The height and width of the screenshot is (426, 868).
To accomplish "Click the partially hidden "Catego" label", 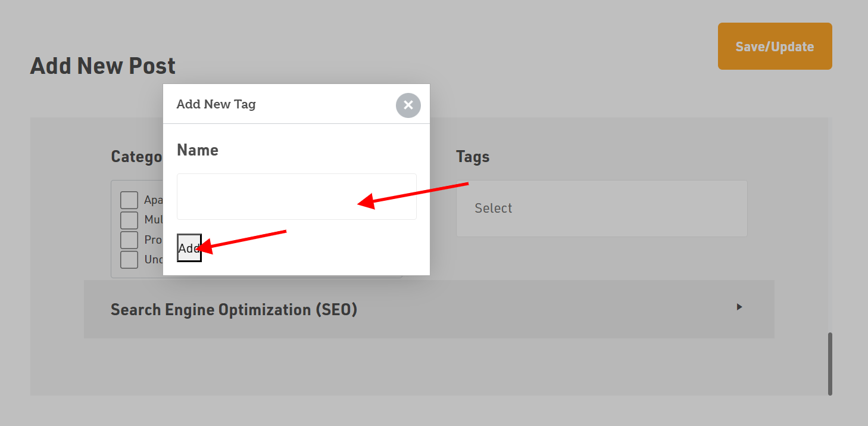I will tap(136, 157).
